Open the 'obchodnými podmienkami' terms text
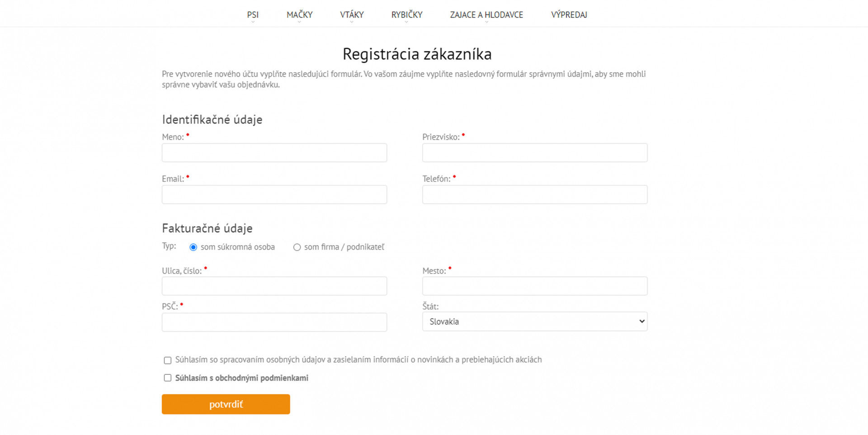This screenshot has height=435, width=868. pyautogui.click(x=261, y=378)
